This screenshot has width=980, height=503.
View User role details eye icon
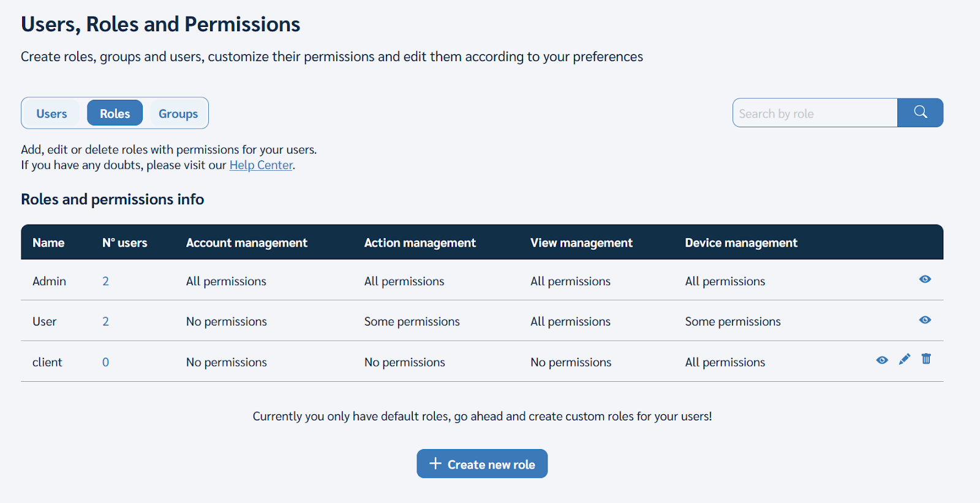coord(925,320)
